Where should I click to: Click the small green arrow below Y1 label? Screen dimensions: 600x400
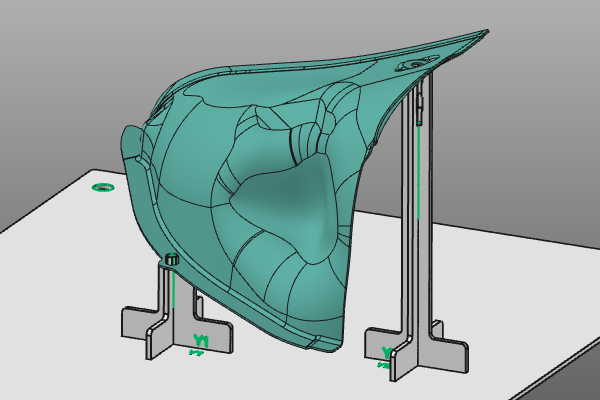195,352
